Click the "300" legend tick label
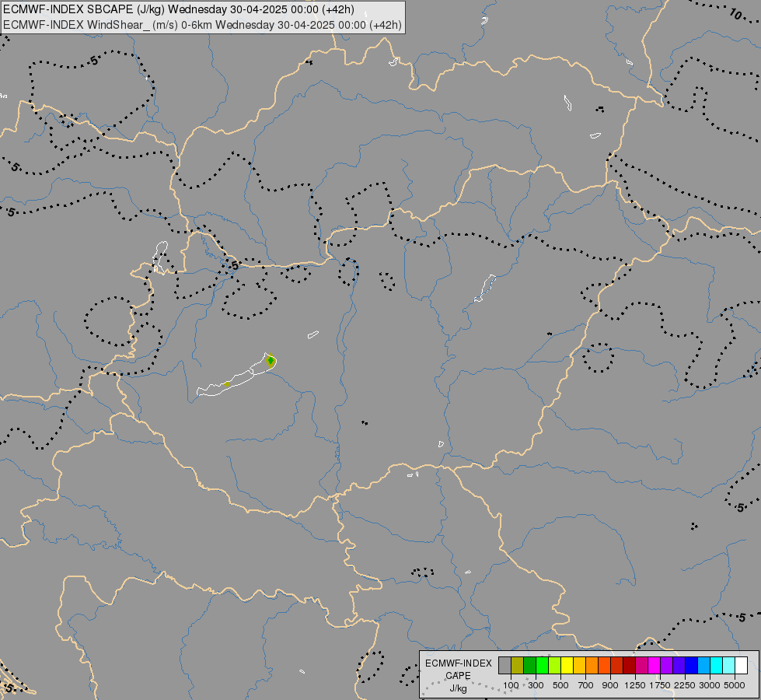This screenshot has width=761, height=700. click(x=536, y=685)
